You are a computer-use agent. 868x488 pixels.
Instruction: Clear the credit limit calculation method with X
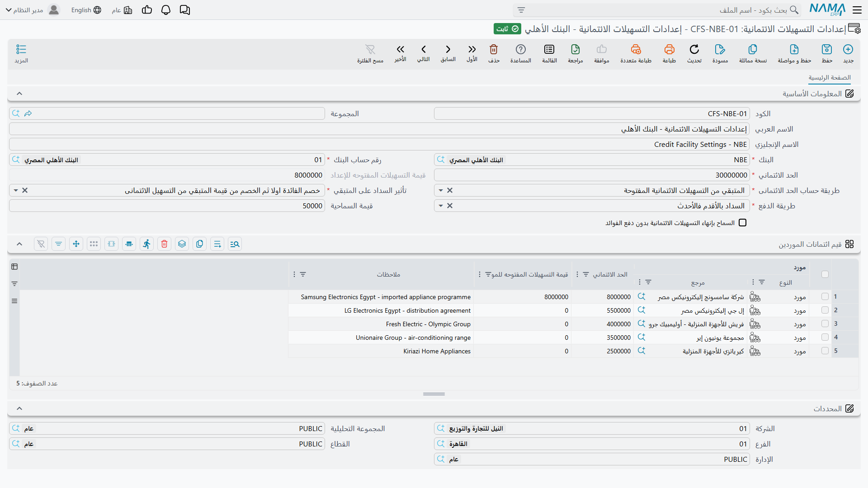point(450,190)
